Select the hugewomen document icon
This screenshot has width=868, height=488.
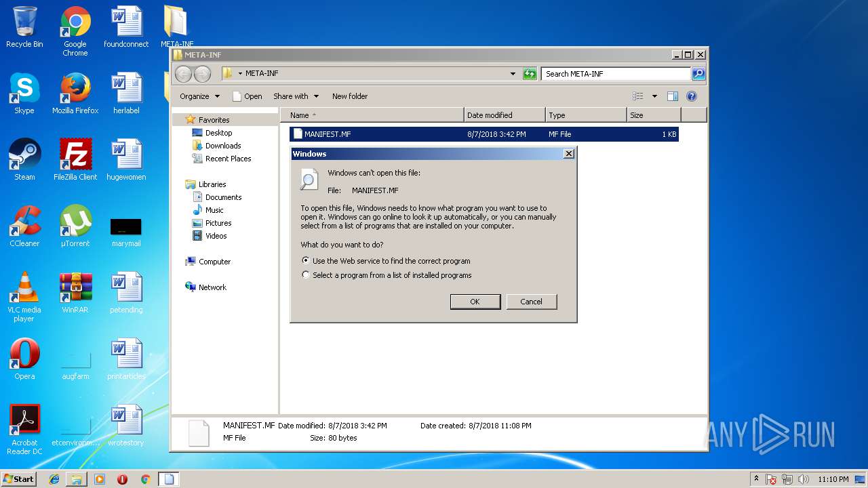tap(126, 160)
